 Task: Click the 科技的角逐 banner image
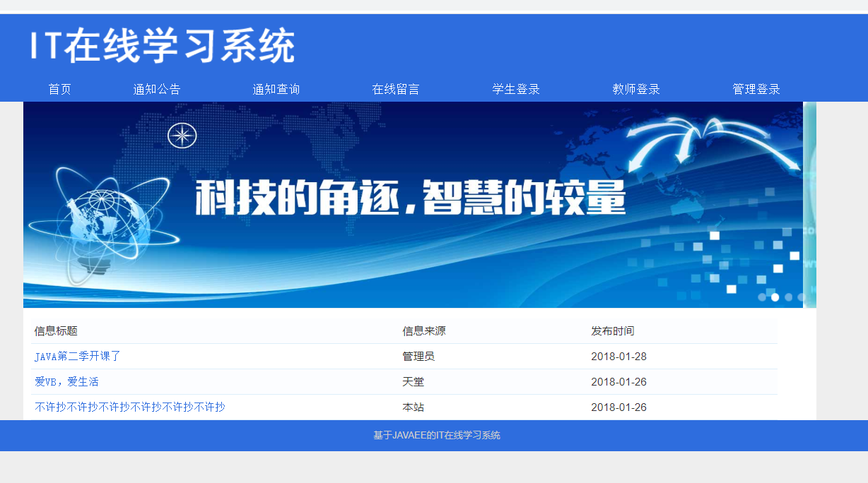(413, 205)
